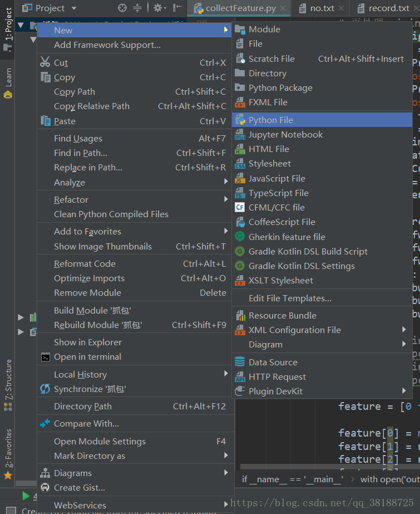
Task: Click the Synchronize refresh icon
Action: [45, 389]
